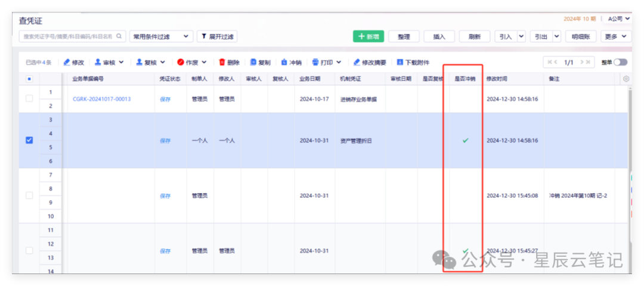Click 修改人 column header
Viewport: 644px width, 286px height.
click(227, 79)
